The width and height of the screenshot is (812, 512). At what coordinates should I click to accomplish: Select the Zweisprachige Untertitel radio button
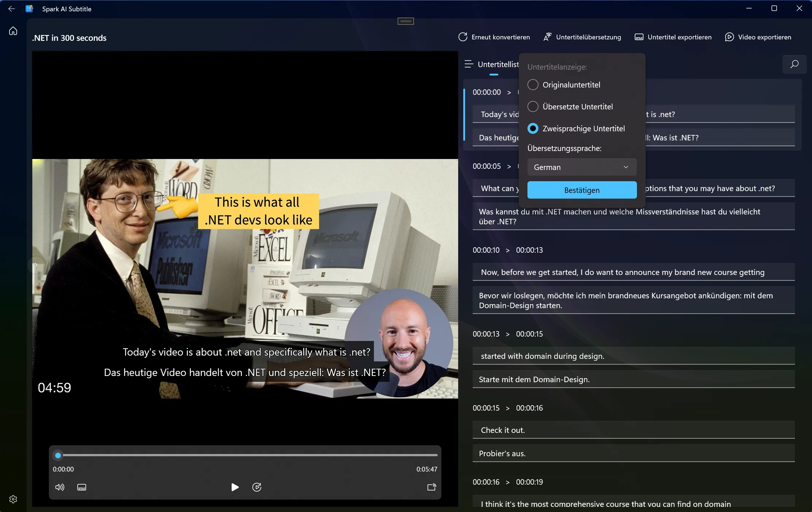[x=533, y=129]
